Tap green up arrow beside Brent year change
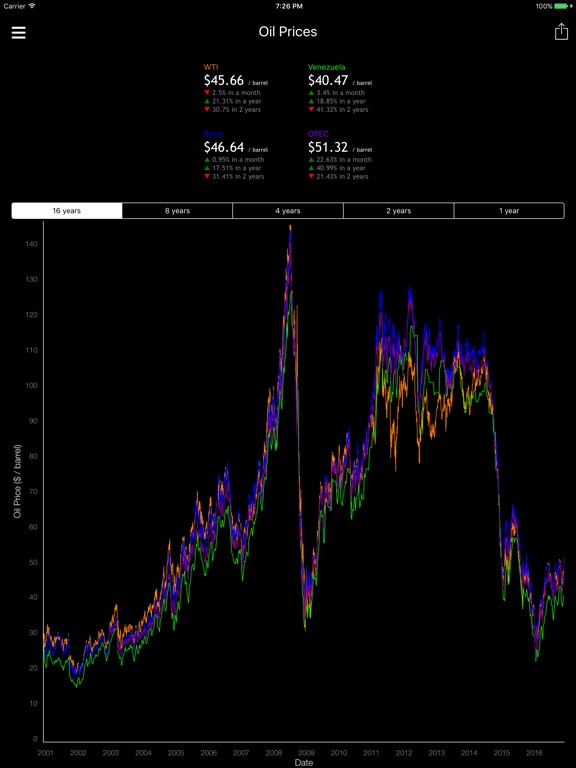The image size is (576, 768). coord(207,168)
